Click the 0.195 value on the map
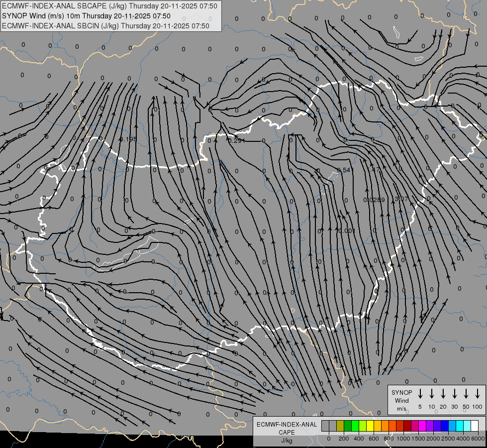The image size is (487, 448). click(x=128, y=139)
